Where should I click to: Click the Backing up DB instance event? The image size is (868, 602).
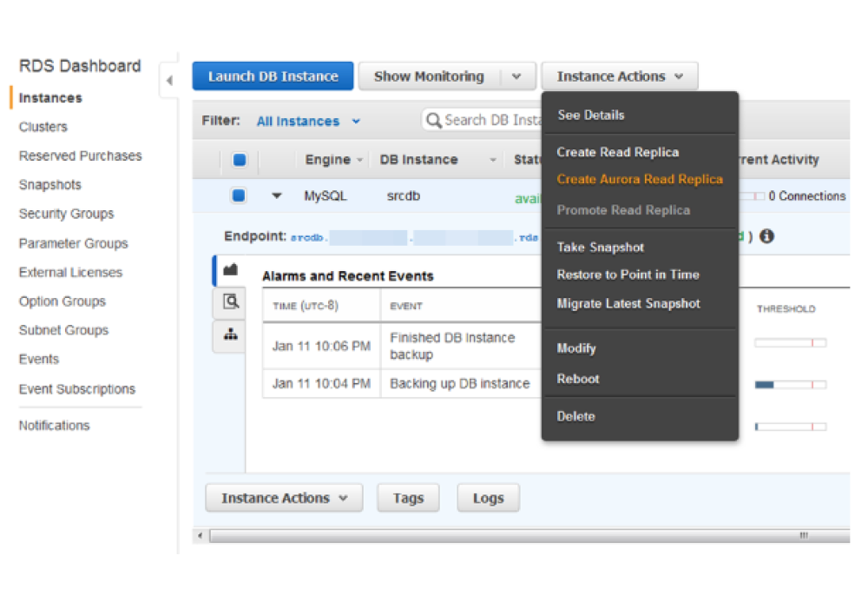coord(459,384)
